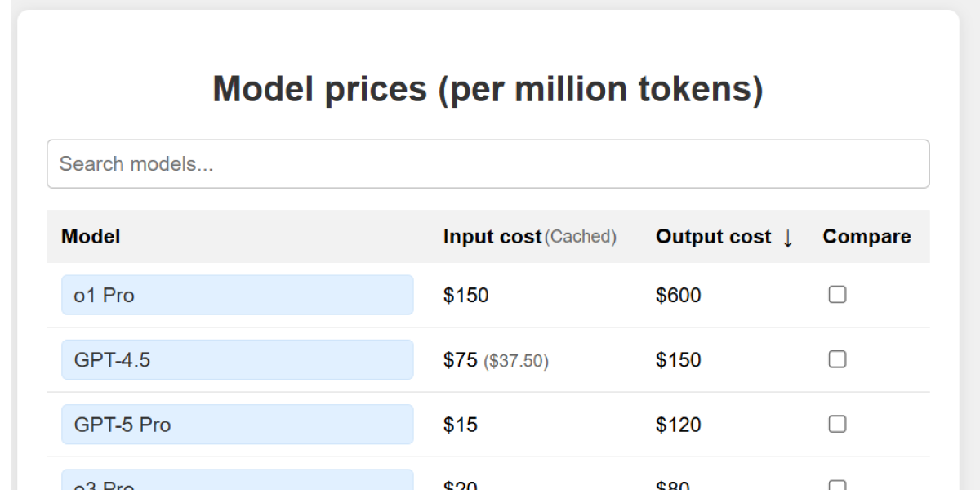Click o1 Pro's $150 input cost value

465,295
